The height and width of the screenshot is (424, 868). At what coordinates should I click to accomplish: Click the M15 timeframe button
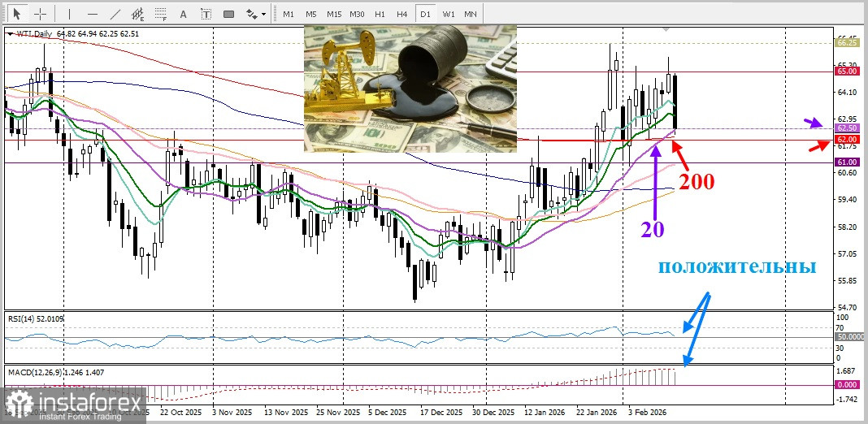point(334,14)
